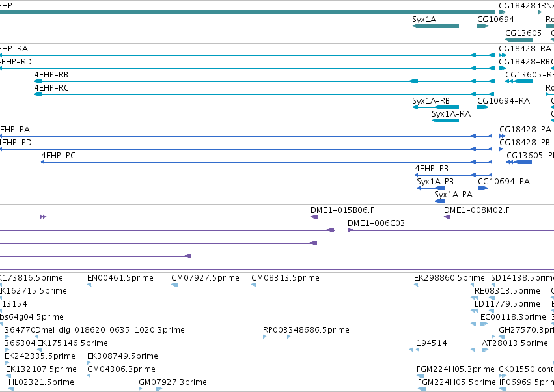Select the 4EHP-RD transcript label
Screen dimensions: 554x392
point(16,61)
